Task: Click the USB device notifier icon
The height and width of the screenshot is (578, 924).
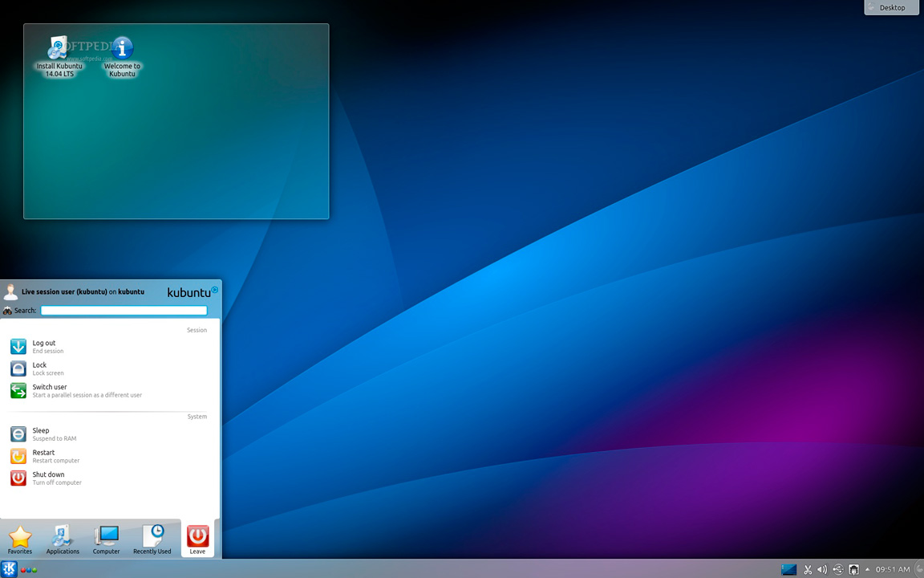Action: click(x=838, y=570)
